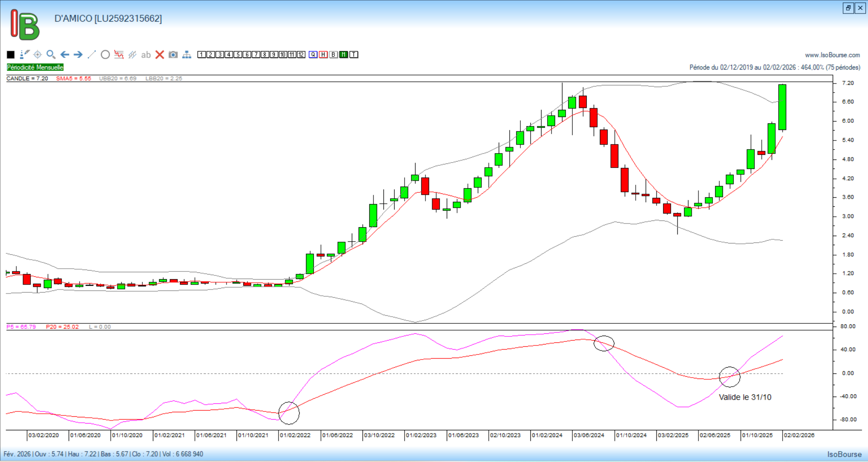Open the www.IsoBourse.com link
The width and height of the screenshot is (868, 462).
pos(832,55)
